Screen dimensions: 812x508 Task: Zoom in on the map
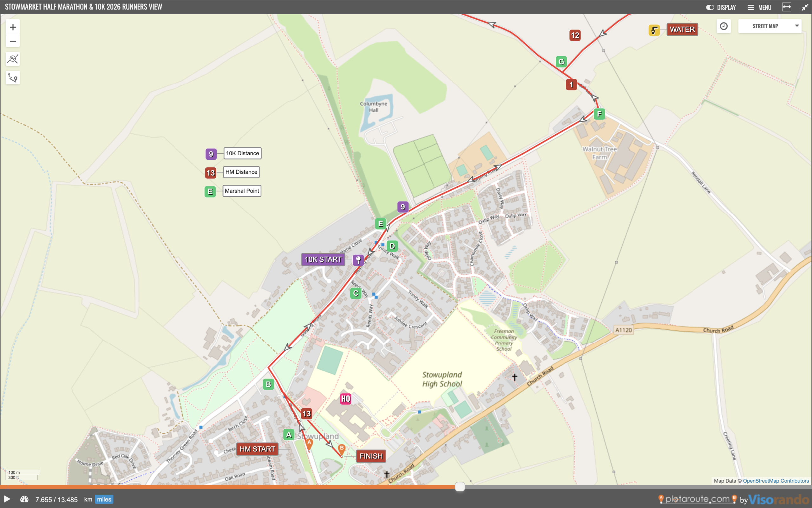click(x=13, y=27)
